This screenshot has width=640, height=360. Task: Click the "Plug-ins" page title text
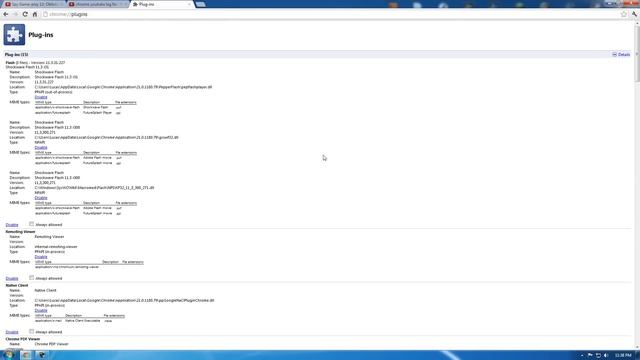point(41,35)
